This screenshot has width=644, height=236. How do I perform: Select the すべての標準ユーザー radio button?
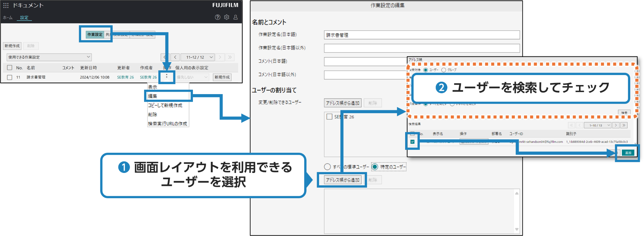[x=327, y=167]
